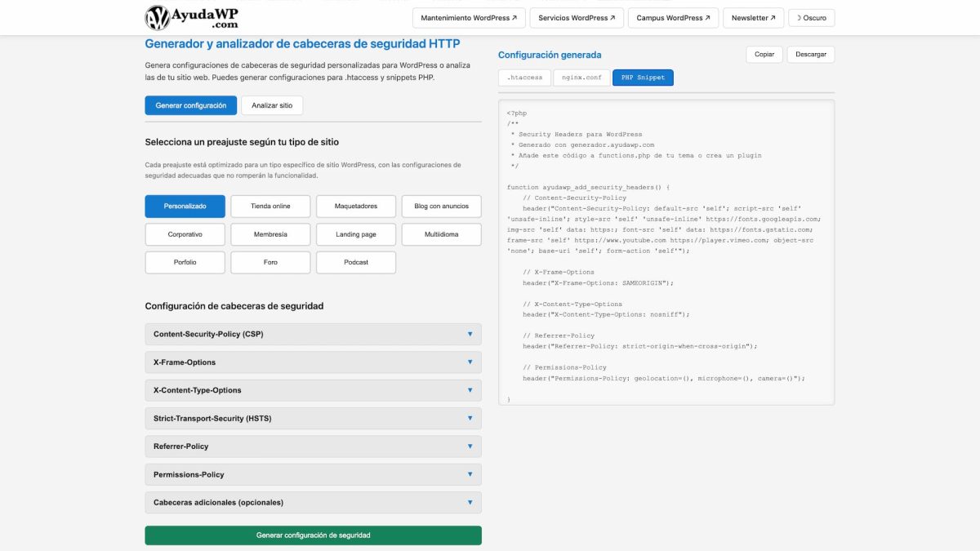Select the Foro preset

[x=270, y=262]
